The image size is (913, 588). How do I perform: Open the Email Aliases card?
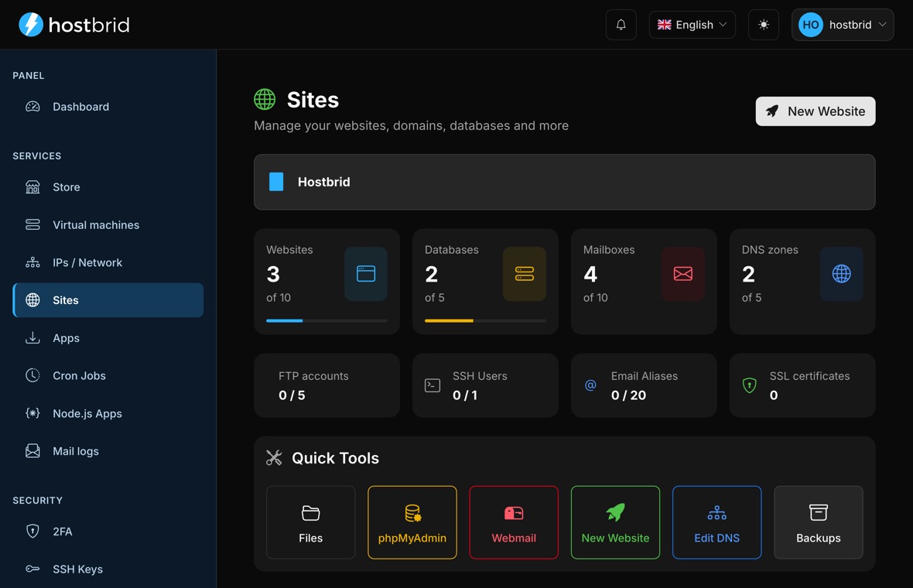644,385
